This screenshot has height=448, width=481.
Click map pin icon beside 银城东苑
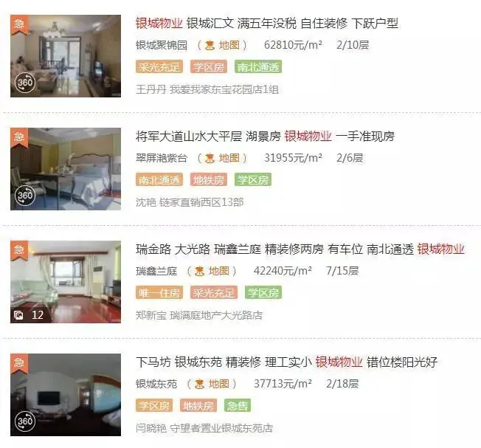[200, 385]
